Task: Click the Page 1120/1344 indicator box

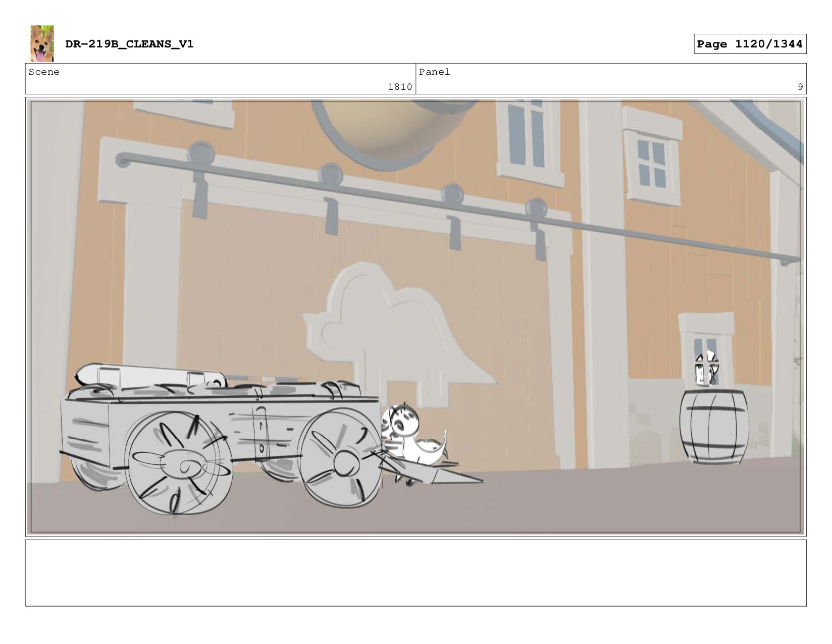Action: 750,44
